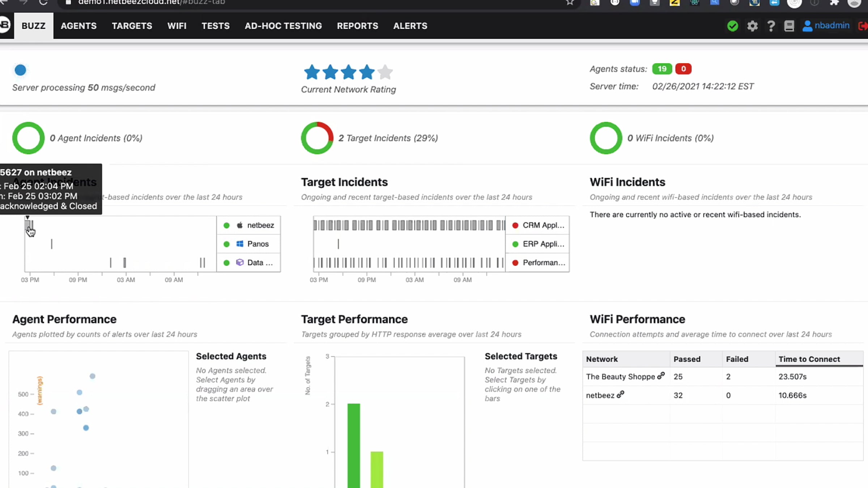This screenshot has height=488, width=868.
Task: Click the tall dark green bar in Target Performance
Action: (x=353, y=445)
